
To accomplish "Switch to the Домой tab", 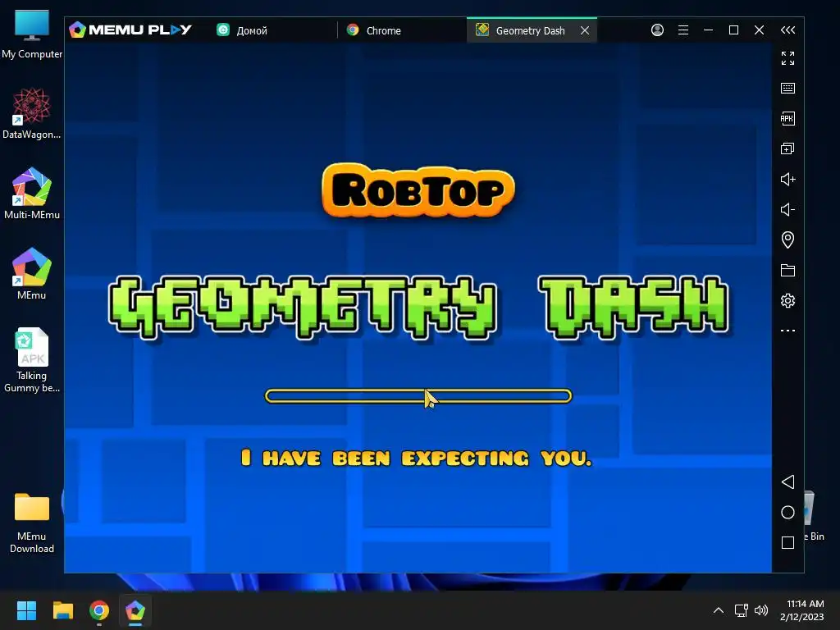I will click(273, 30).
